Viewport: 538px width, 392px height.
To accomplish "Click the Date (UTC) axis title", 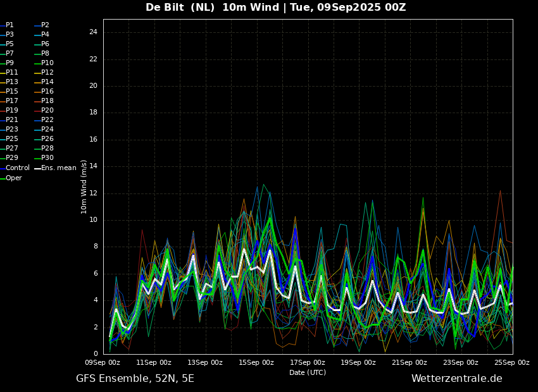I will (x=308, y=372).
